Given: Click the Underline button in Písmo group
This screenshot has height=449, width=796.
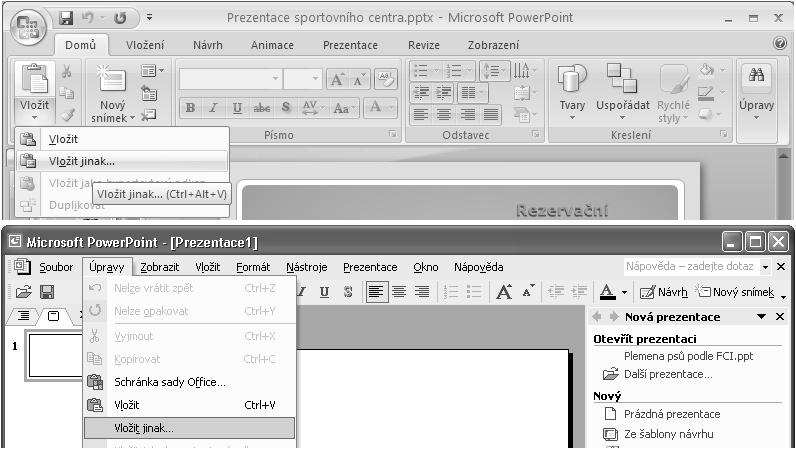Looking at the screenshot, I should tap(237, 108).
